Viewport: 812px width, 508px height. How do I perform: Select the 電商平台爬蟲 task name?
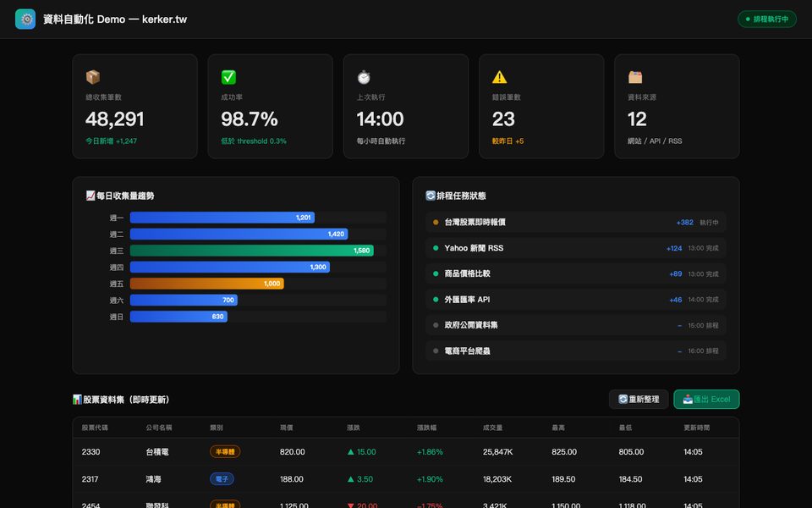coord(467,351)
